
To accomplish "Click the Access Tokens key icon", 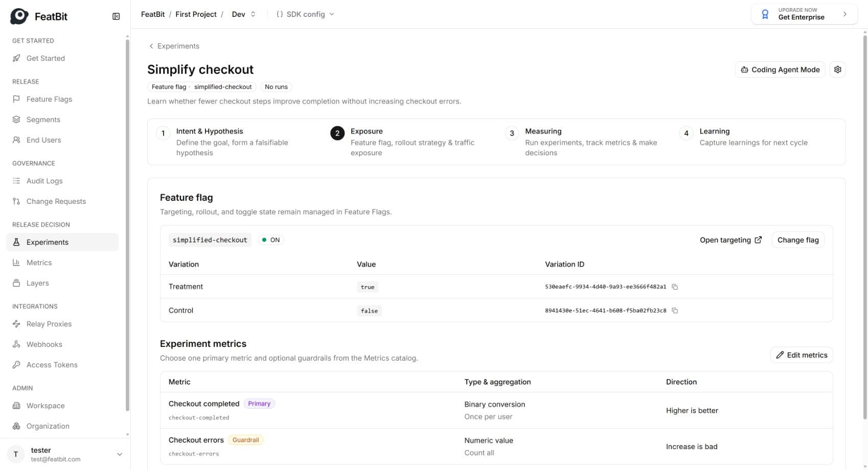I will pyautogui.click(x=16, y=365).
